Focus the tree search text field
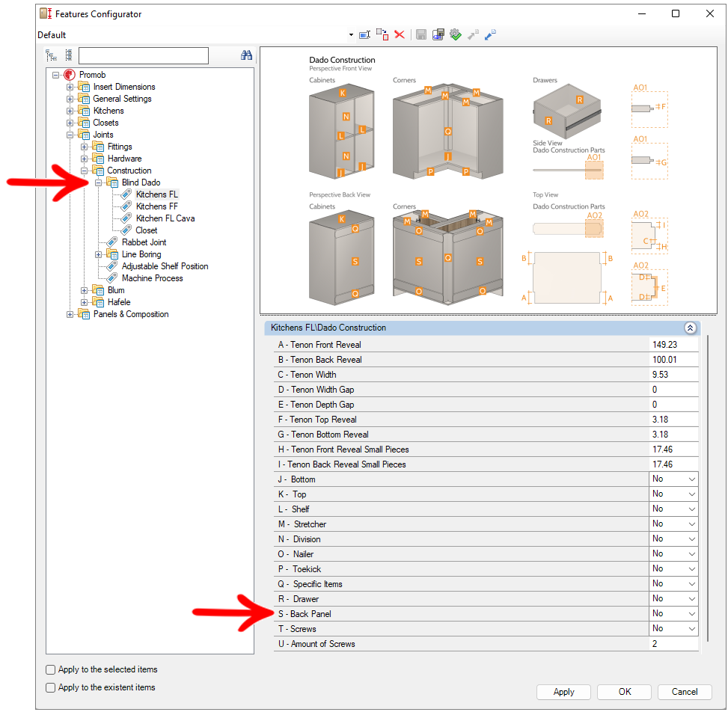Viewport: 728px width, 718px height. (144, 55)
